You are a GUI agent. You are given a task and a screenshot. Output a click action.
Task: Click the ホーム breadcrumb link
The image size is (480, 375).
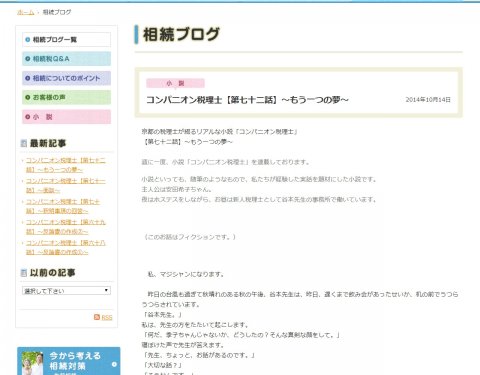coord(26,12)
